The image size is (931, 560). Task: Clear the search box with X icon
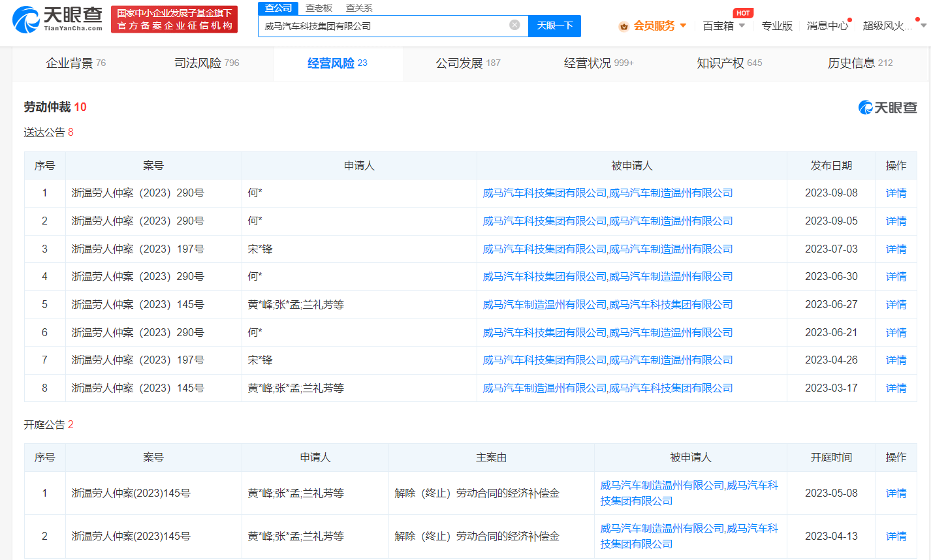tap(514, 25)
